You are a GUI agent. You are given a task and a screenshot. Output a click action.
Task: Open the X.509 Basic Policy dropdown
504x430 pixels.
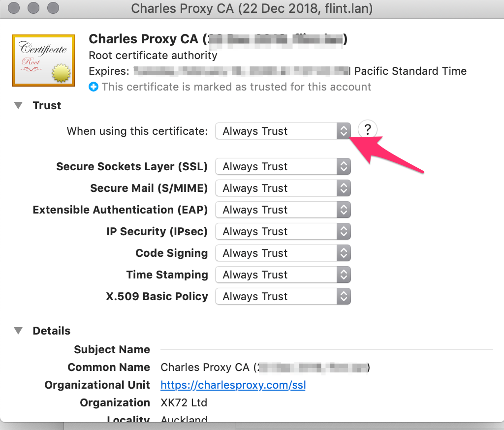pos(283,296)
